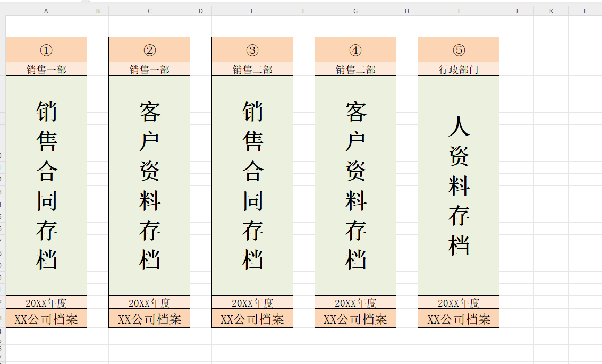This screenshot has width=602, height=364.
Task: Click column I header
Action: pos(458,11)
